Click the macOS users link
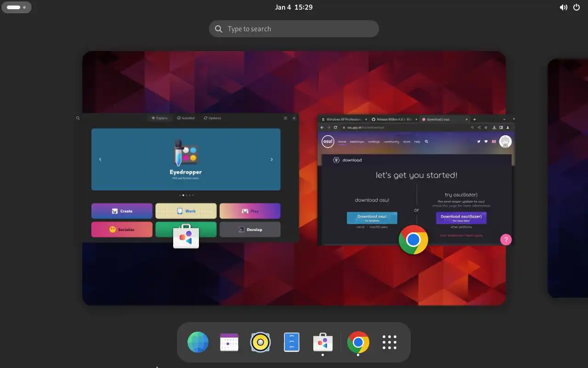 coord(379,227)
